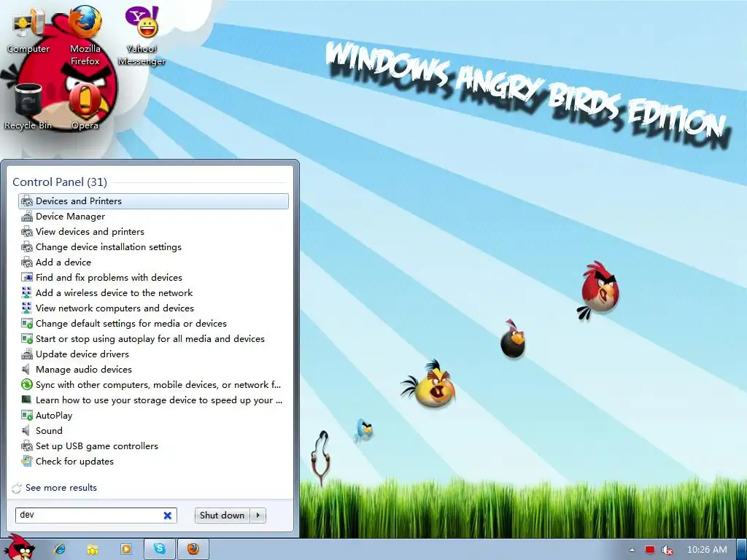Open the clock showing 10:26 AM

tap(707, 550)
